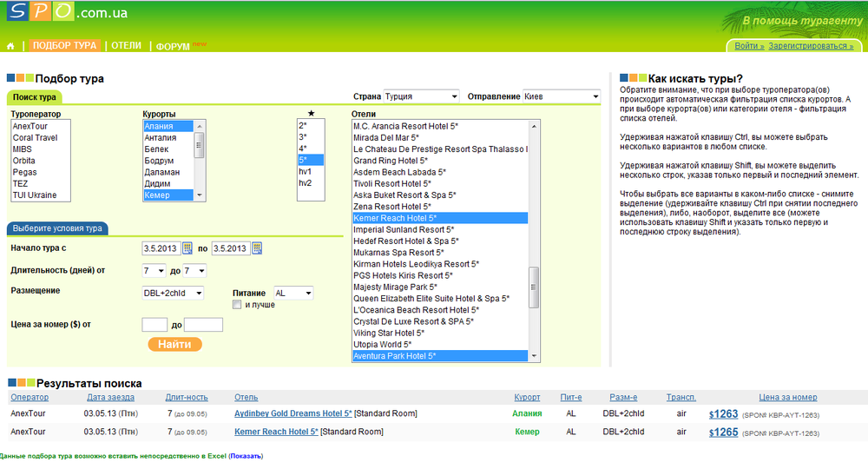The width and height of the screenshot is (868, 469).
Task: Enable the 'и лучше' checkbox
Action: pyautogui.click(x=237, y=305)
